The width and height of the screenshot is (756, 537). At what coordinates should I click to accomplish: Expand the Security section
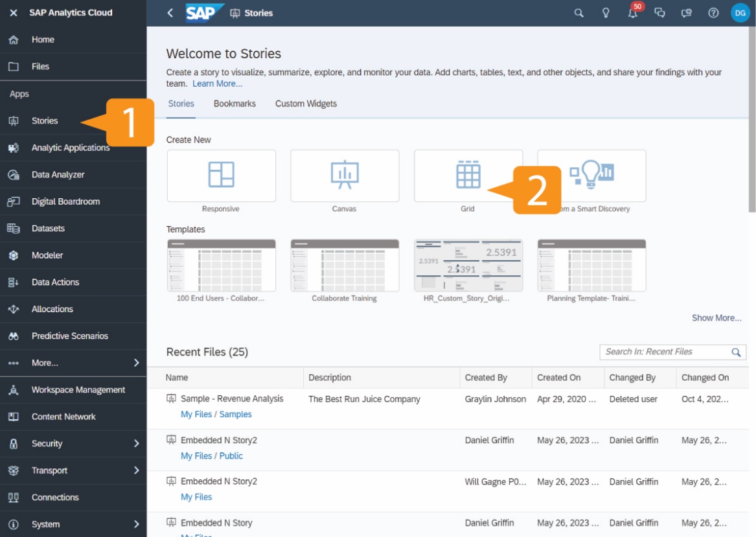tap(45, 443)
